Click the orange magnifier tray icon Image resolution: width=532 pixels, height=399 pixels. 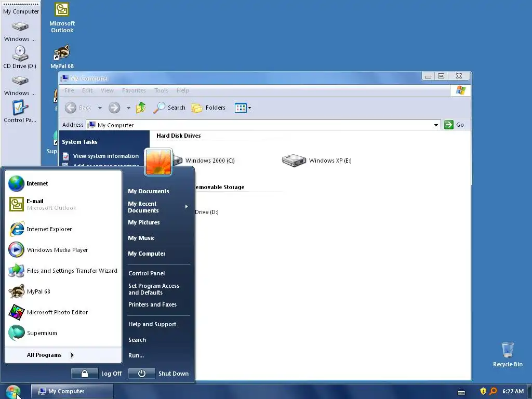click(x=494, y=391)
